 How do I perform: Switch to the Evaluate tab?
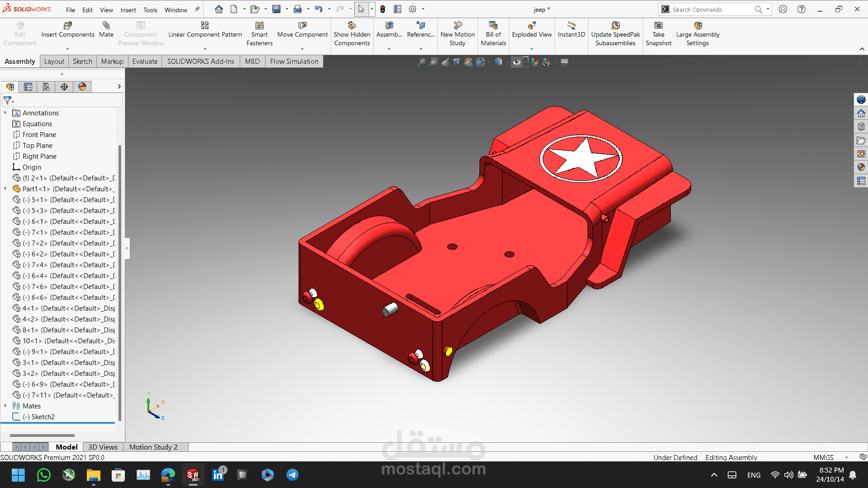coord(145,62)
